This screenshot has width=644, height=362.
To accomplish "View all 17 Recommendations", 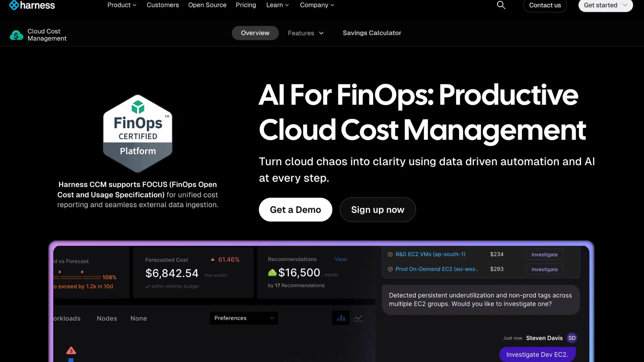I will coord(340,259).
